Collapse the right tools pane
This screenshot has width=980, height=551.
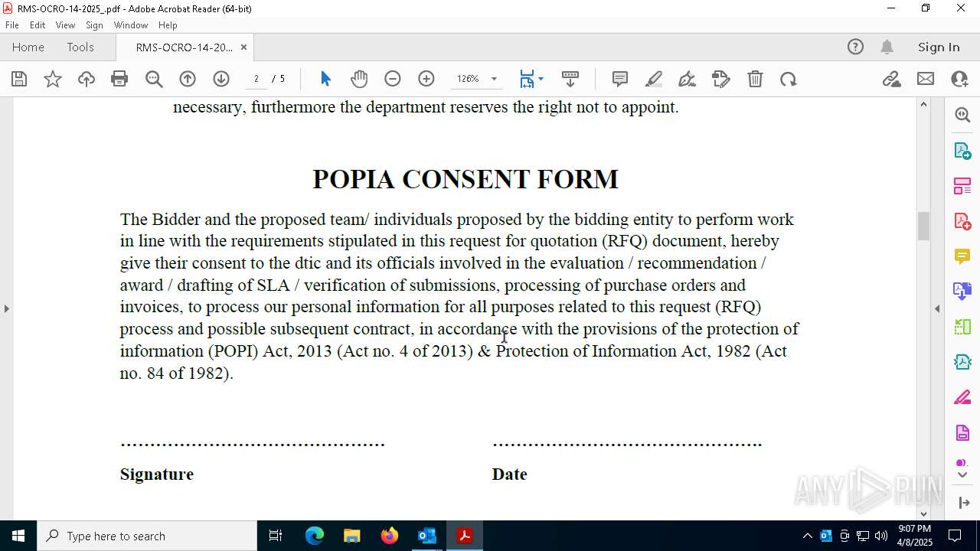[963, 502]
